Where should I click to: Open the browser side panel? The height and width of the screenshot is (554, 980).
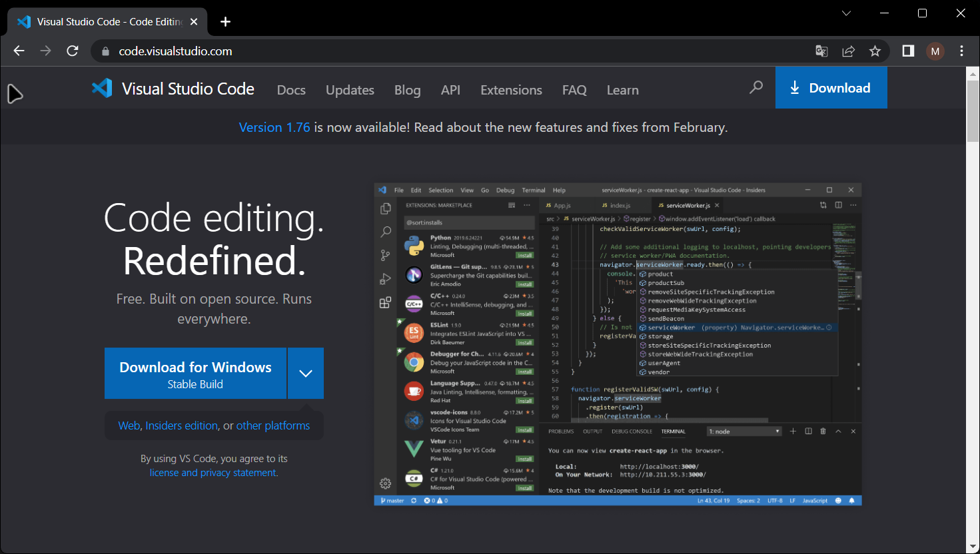click(x=908, y=51)
